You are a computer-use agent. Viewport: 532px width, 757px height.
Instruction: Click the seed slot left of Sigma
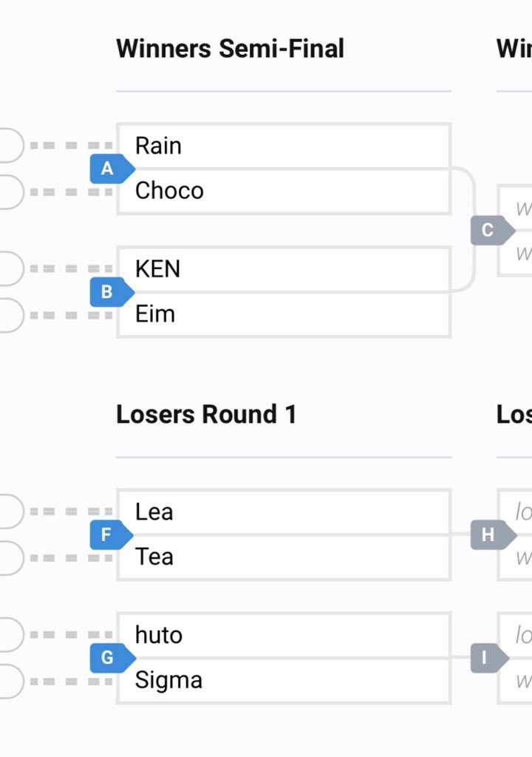pyautogui.click(x=10, y=681)
